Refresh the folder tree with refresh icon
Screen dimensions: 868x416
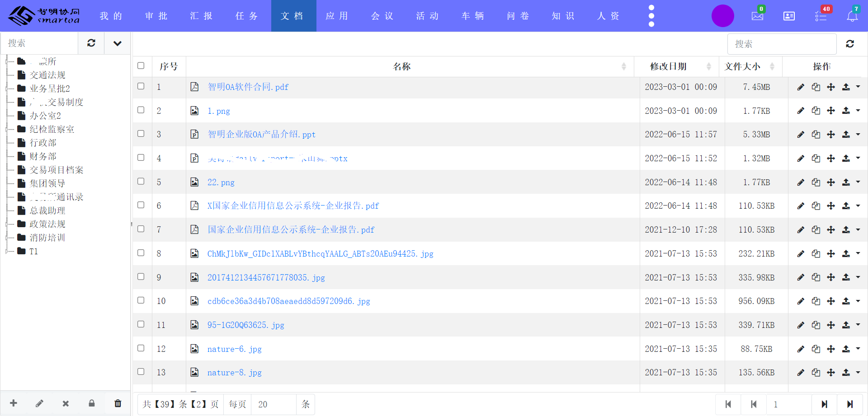pos(91,43)
